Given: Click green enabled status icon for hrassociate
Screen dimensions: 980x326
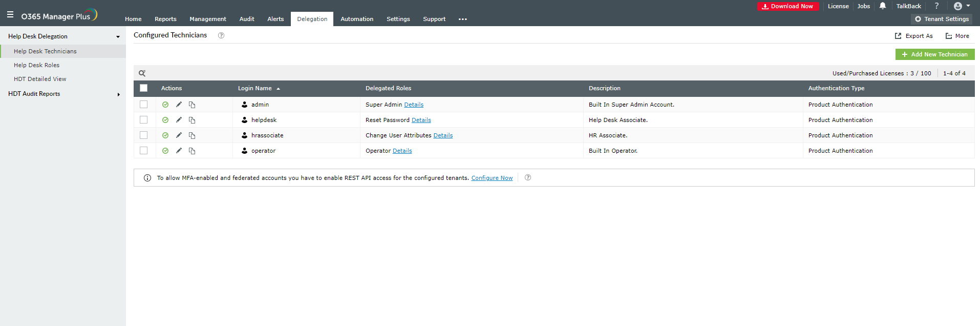Looking at the screenshot, I should pyautogui.click(x=165, y=135).
